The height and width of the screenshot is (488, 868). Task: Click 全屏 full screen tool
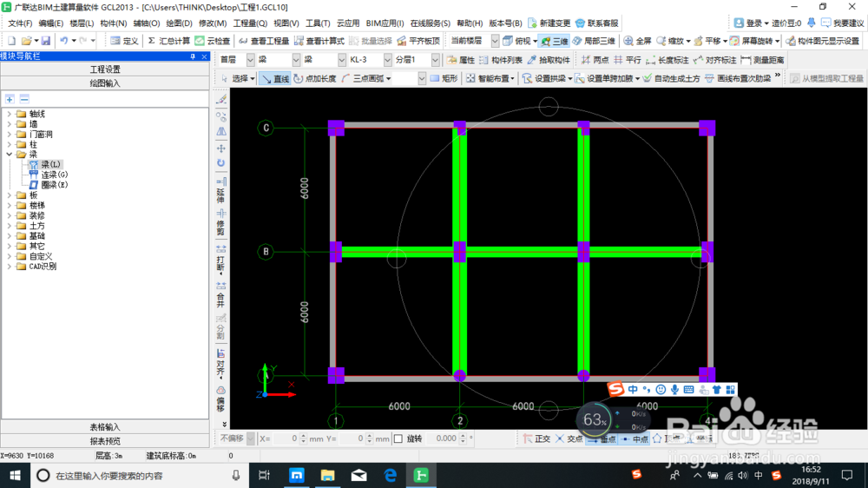637,41
